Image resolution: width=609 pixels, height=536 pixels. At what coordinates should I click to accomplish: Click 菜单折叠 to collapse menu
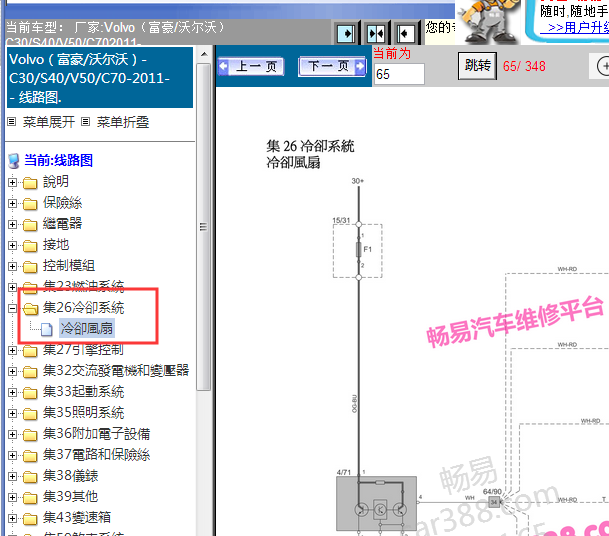[123, 122]
